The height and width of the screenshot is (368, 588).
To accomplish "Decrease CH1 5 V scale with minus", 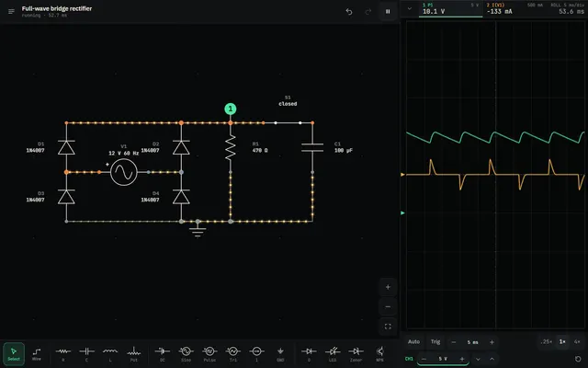I will click(x=424, y=359).
